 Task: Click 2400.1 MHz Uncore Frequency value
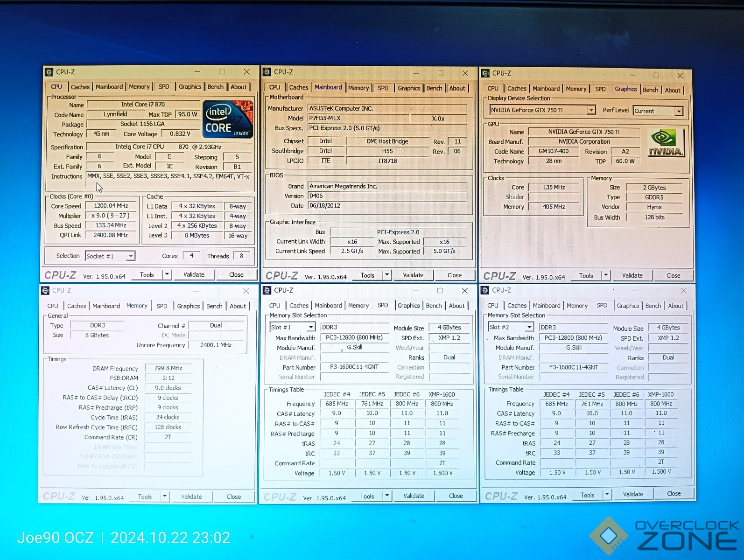[216, 345]
